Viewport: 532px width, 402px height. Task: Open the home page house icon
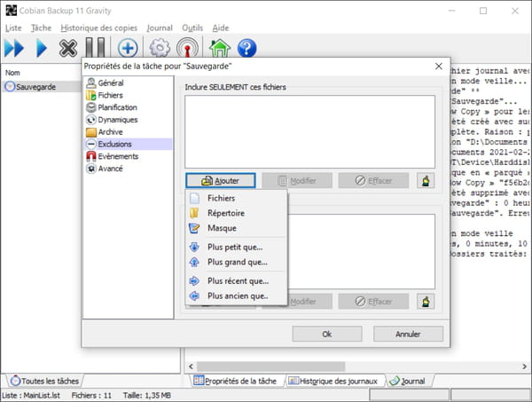tap(220, 48)
